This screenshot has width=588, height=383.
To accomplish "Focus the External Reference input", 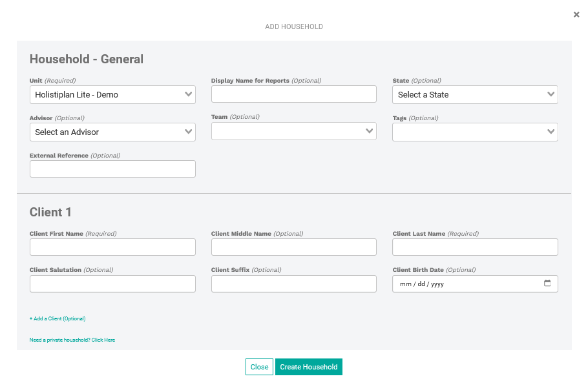I will click(112, 169).
